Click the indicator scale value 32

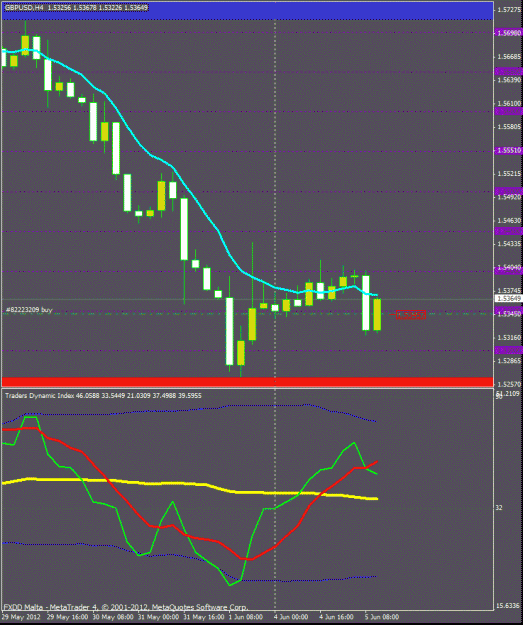pyautogui.click(x=499, y=508)
